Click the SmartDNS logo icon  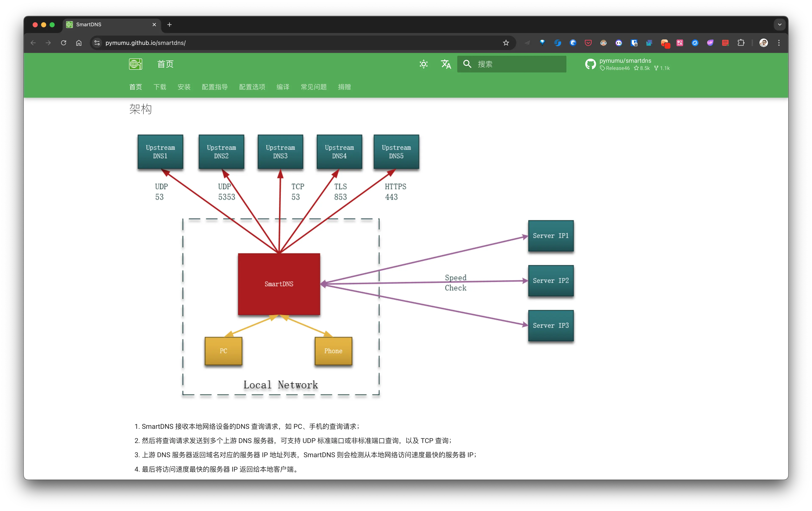tap(136, 64)
